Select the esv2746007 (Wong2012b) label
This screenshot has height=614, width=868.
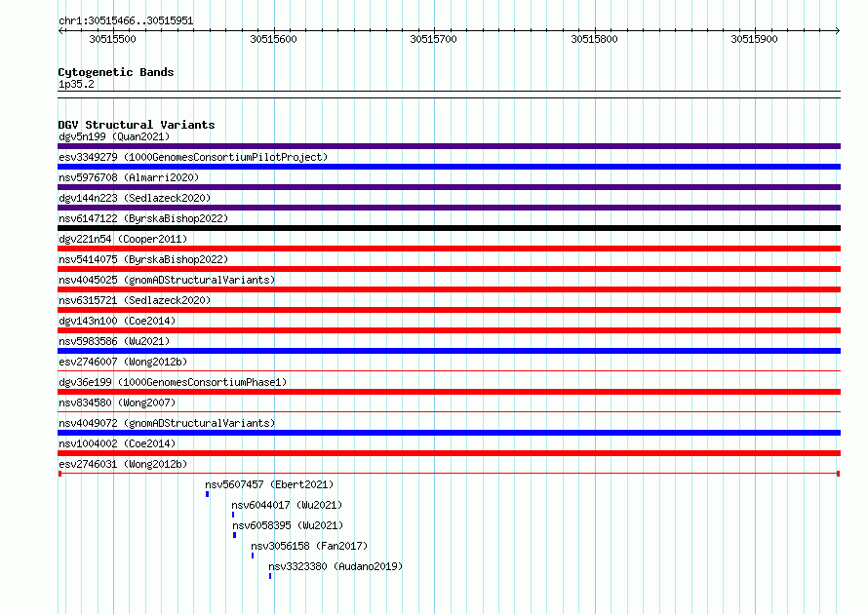(x=123, y=362)
